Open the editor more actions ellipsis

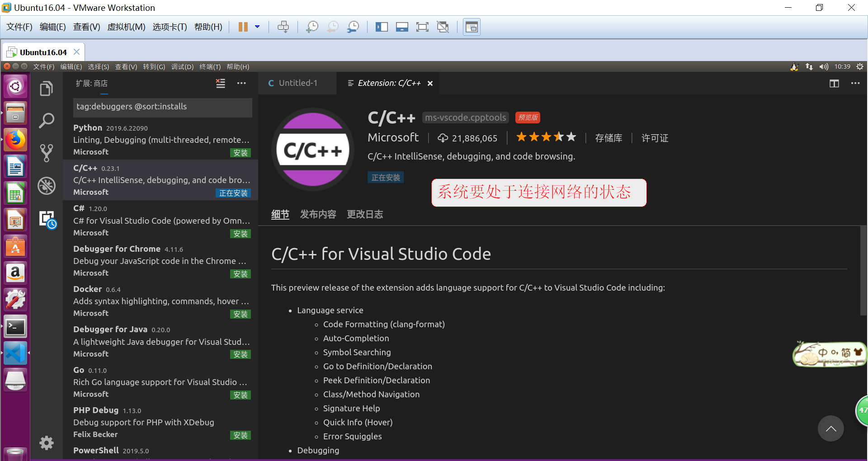pos(855,83)
